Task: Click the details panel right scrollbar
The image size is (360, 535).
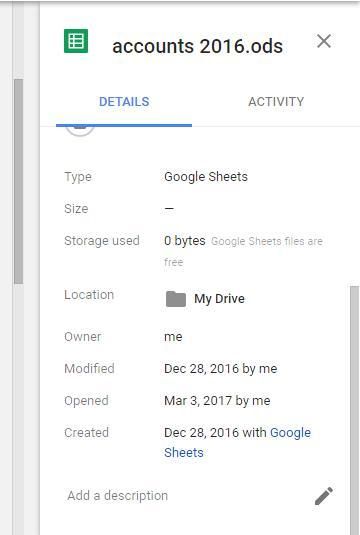Action: 355,409
